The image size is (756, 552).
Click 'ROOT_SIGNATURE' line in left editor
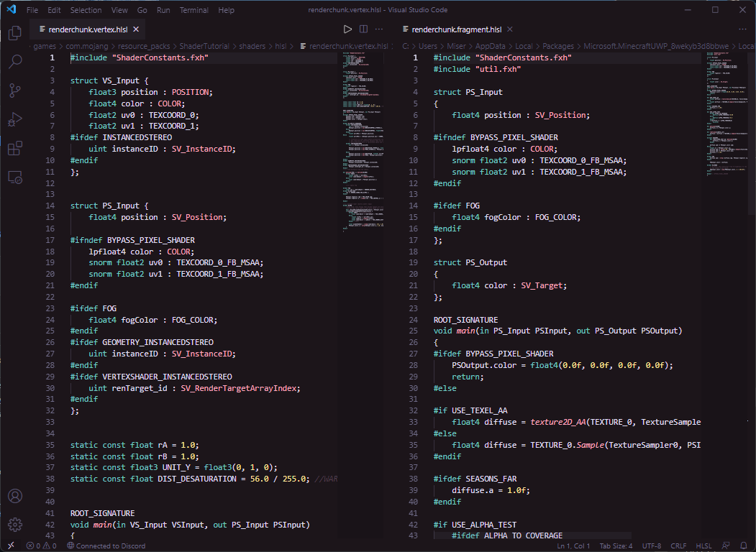[103, 513]
